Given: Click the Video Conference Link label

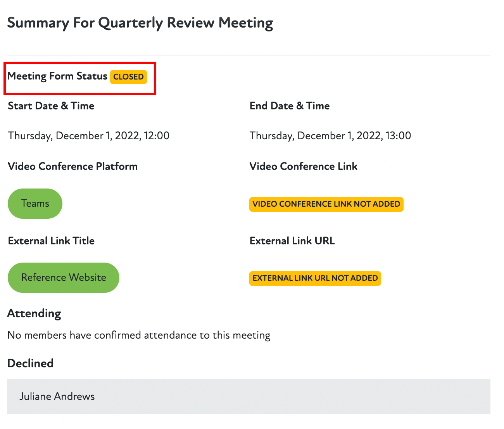Looking at the screenshot, I should (304, 166).
